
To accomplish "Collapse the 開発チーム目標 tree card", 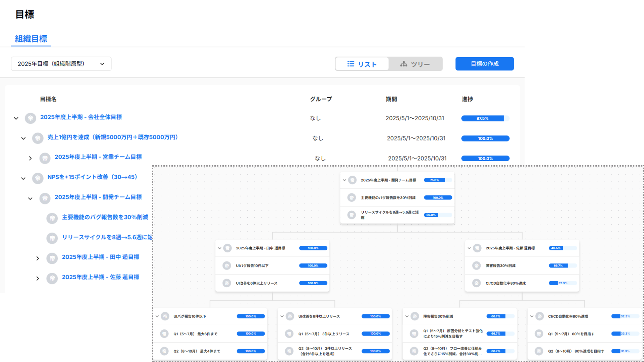I will (344, 180).
